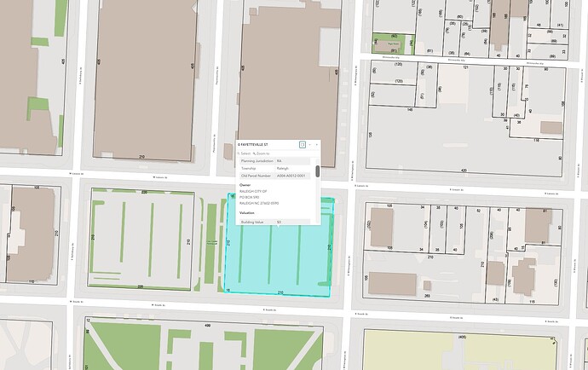Click the cyan highlighted parcel on map
The height and width of the screenshot is (370, 588).
281,263
